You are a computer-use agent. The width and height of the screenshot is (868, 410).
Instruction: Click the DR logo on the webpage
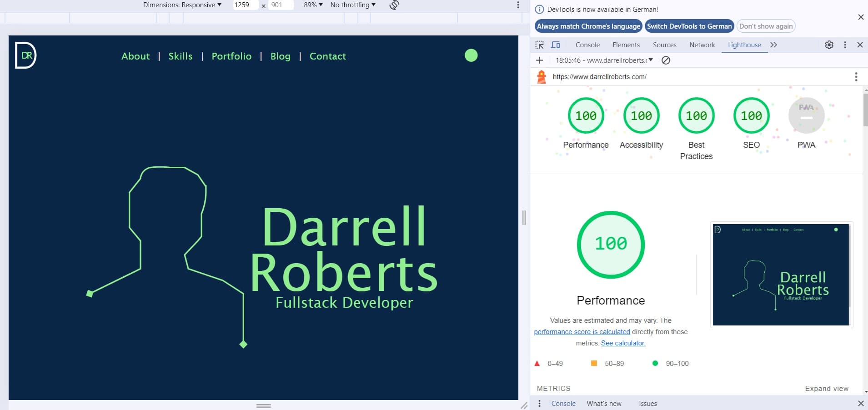pyautogui.click(x=25, y=55)
